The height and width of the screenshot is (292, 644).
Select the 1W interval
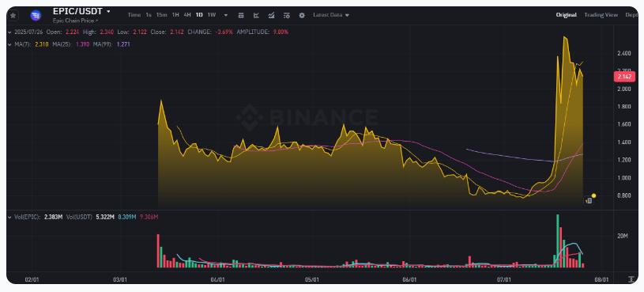coord(212,15)
